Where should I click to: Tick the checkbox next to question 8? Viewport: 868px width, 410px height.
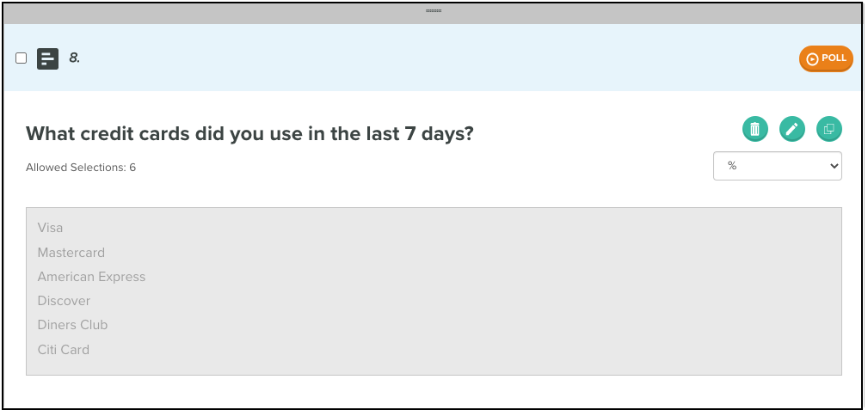21,58
